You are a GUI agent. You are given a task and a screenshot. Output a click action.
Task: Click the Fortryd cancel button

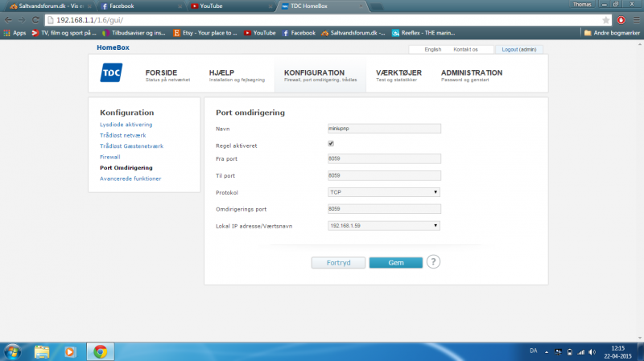click(x=338, y=262)
